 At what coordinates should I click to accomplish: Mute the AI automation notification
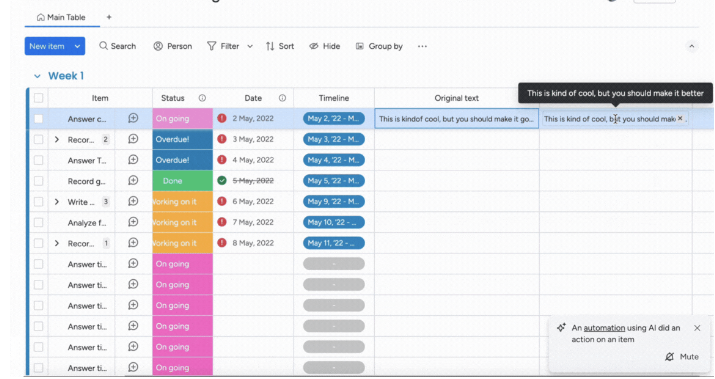coord(682,357)
